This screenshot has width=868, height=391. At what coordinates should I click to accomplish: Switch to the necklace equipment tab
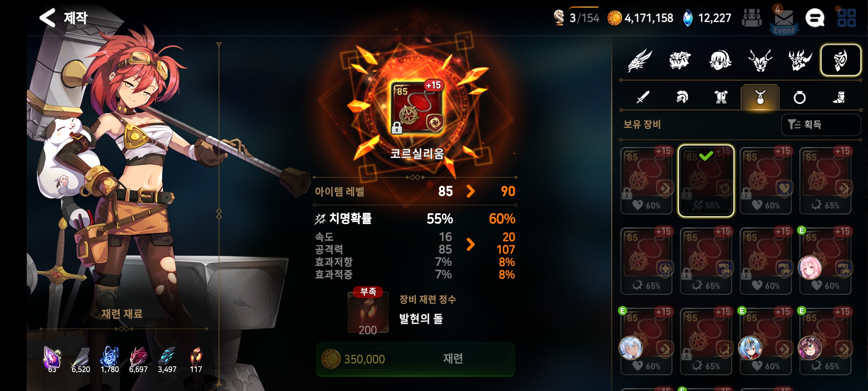[760, 97]
